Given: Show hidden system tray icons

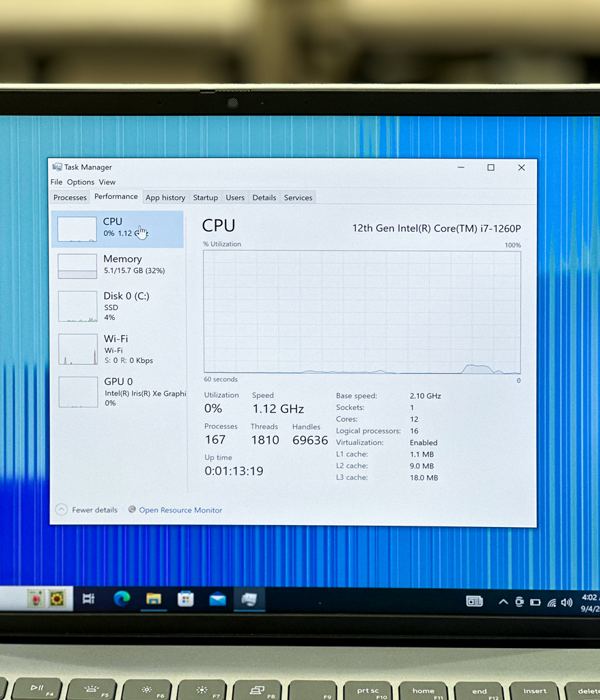Looking at the screenshot, I should tap(503, 602).
